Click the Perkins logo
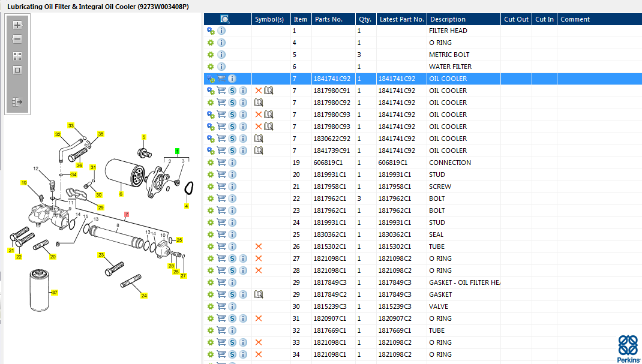 tap(628, 349)
